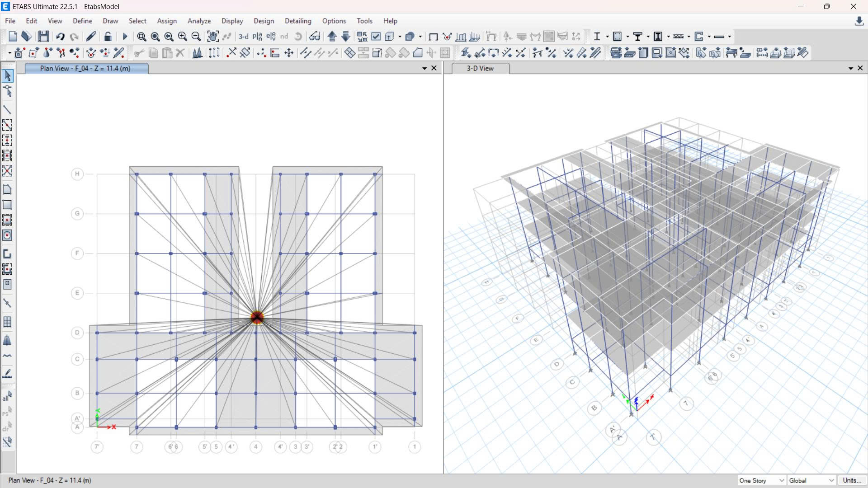868x488 pixels.
Task: Click the pencil refresh-window icon
Action: (x=91, y=37)
